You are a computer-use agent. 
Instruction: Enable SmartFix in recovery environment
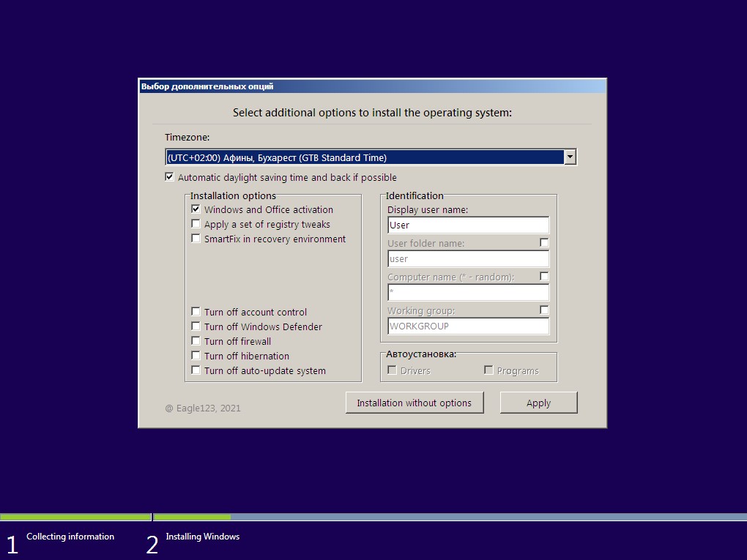[196, 238]
